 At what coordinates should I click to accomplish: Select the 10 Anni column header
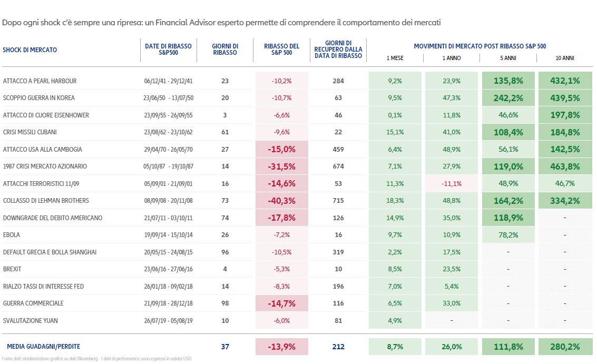click(565, 58)
